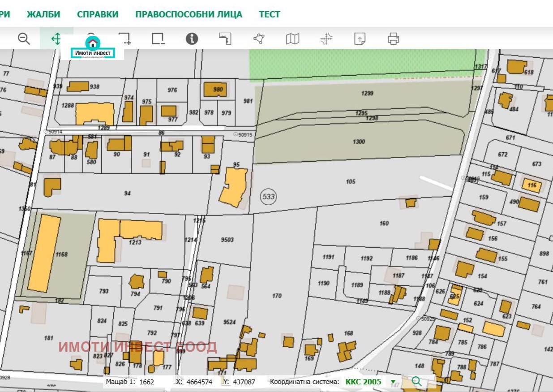Click the export upload page icon
553x392 pixels.
[x=360, y=39]
